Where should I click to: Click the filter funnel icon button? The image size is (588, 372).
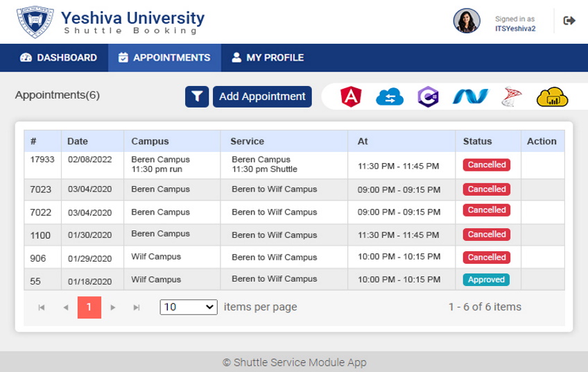tap(197, 97)
